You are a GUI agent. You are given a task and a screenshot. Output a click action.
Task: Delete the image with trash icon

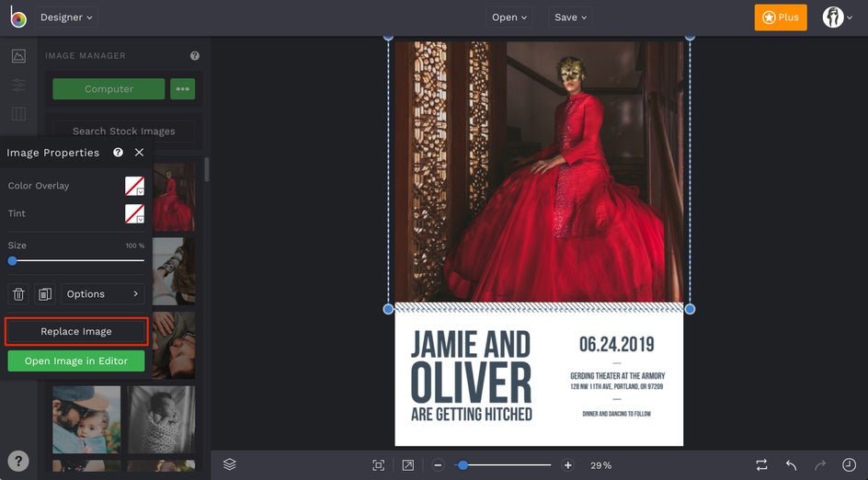pyautogui.click(x=18, y=294)
